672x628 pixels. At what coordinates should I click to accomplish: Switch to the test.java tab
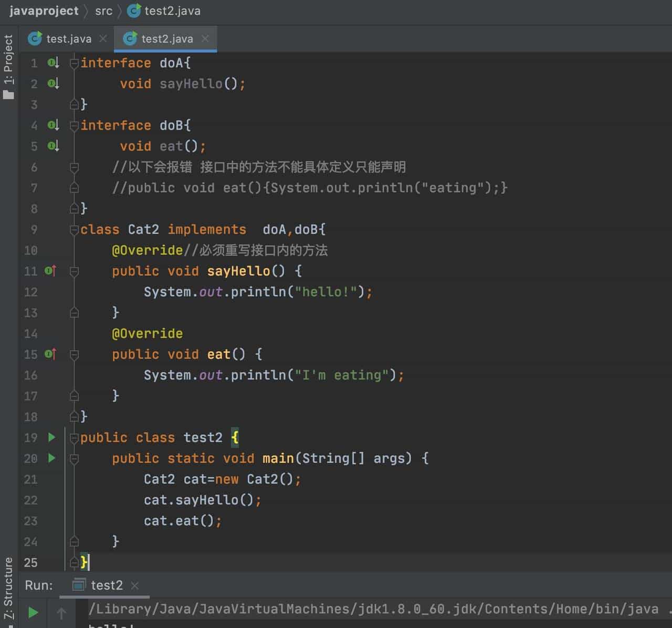point(68,39)
